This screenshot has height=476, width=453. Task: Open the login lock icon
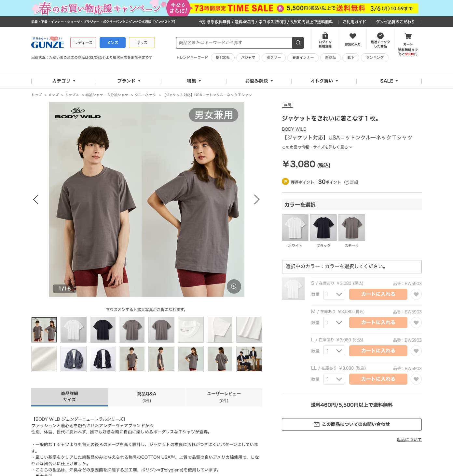point(325,36)
